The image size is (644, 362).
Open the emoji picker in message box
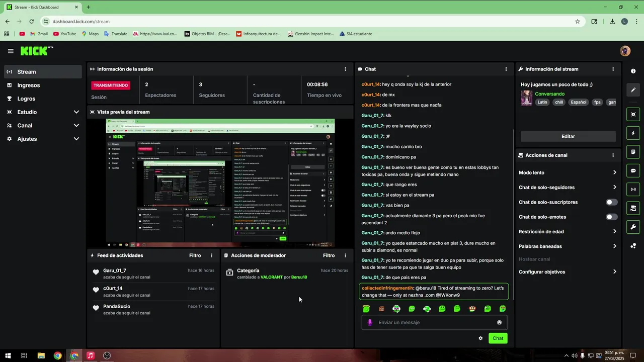(x=500, y=323)
